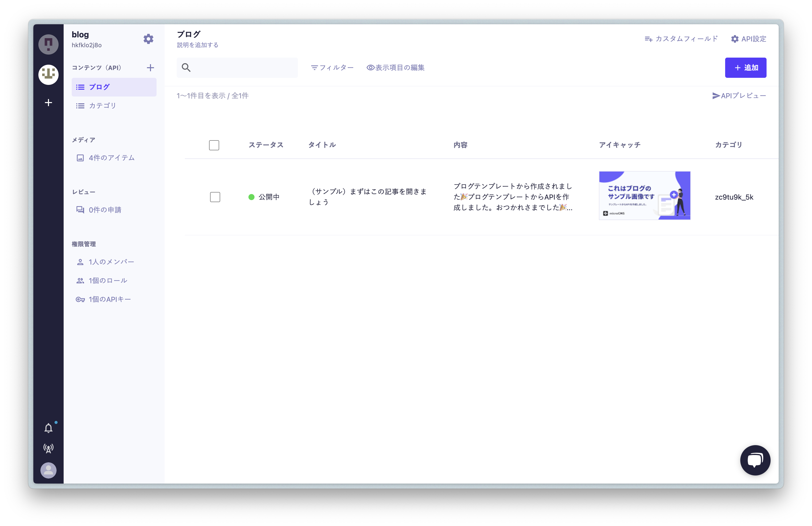
Task: Open the broadcast announcements icon
Action: (x=48, y=448)
